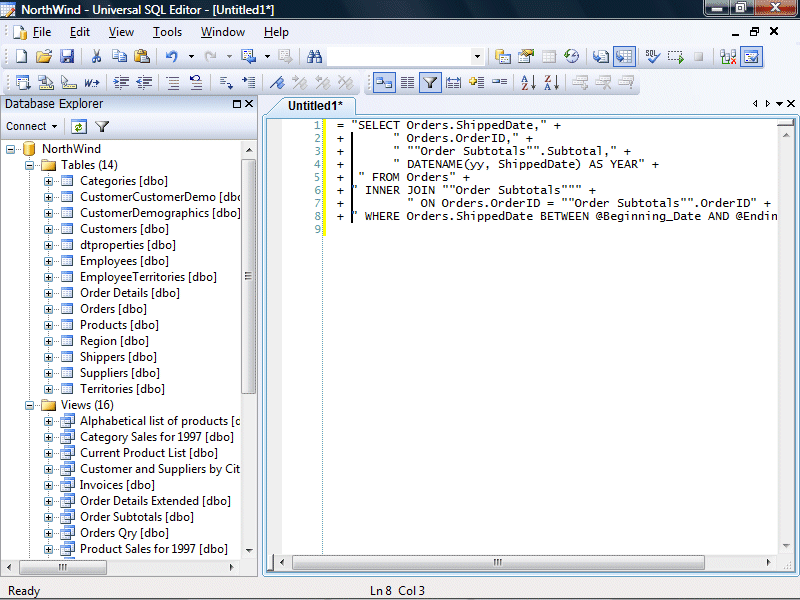
Task: Click the binoculars Find icon
Action: pyautogui.click(x=314, y=56)
